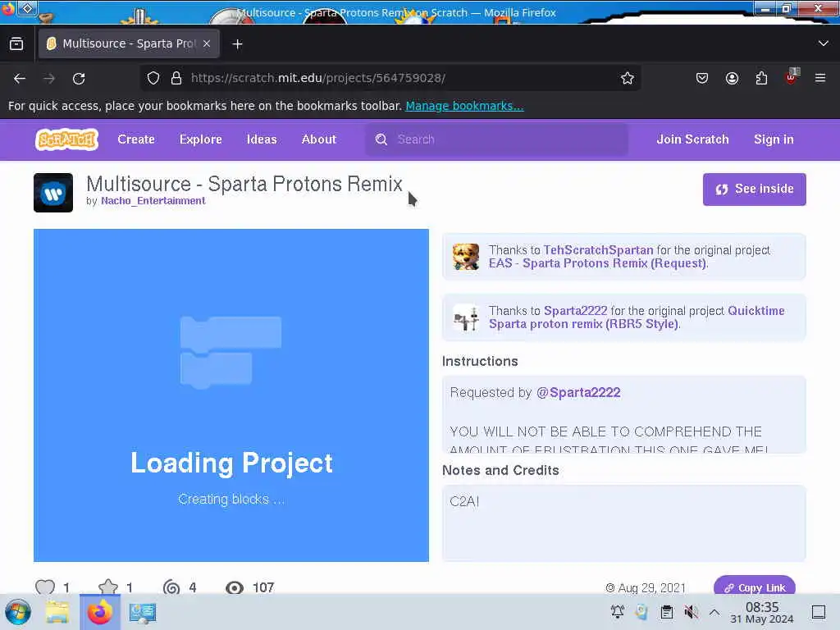Click the @Sparta2222 mention link
Image resolution: width=840 pixels, height=630 pixels.
click(578, 393)
